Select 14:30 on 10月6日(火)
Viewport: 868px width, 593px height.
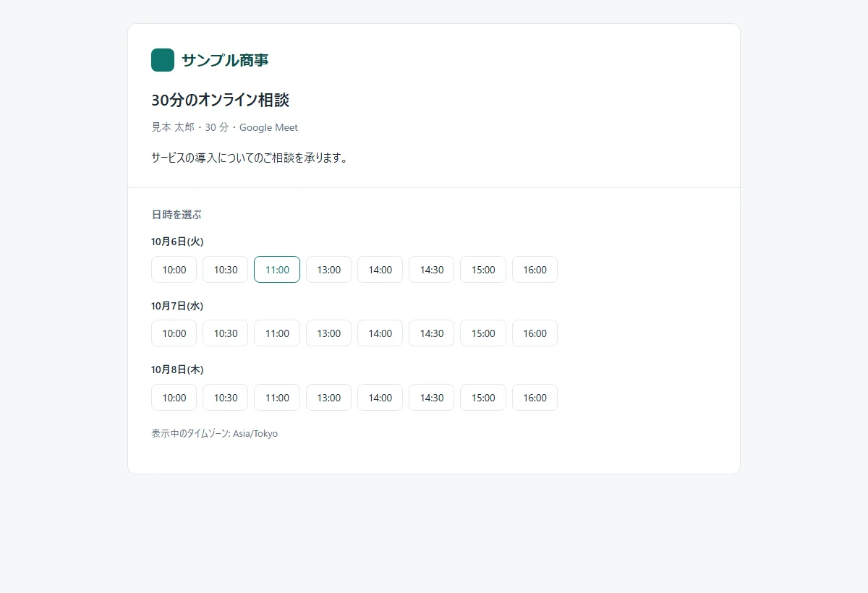click(431, 270)
